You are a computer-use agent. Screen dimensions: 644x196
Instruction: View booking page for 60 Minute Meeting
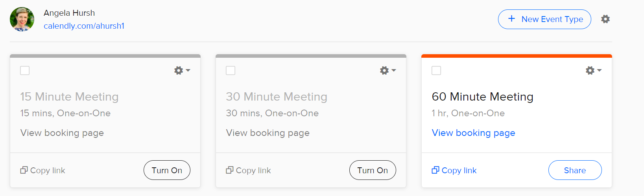[473, 133]
